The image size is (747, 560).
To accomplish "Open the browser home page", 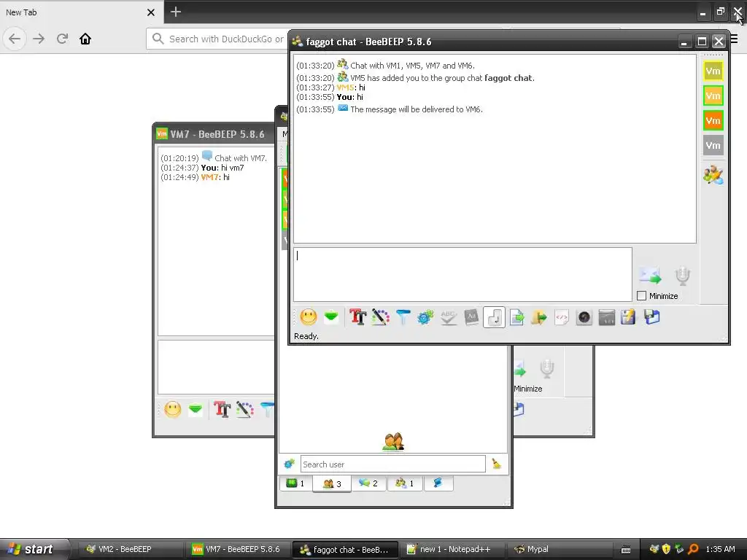I will click(85, 39).
